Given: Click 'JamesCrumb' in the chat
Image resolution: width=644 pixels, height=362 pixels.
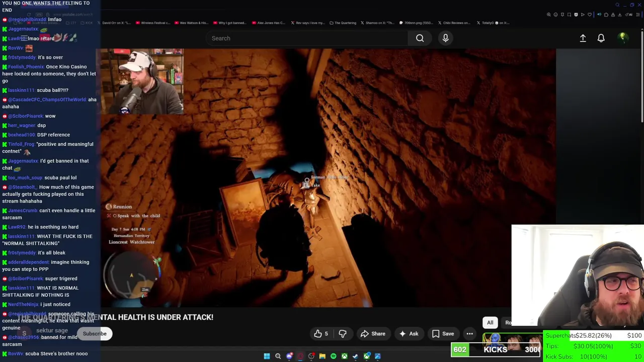Looking at the screenshot, I should (x=23, y=211).
